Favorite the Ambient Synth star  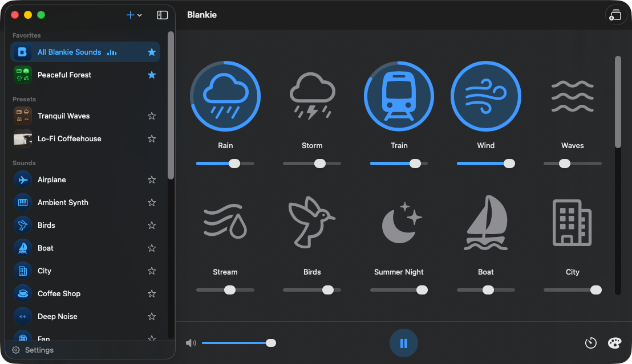point(152,203)
